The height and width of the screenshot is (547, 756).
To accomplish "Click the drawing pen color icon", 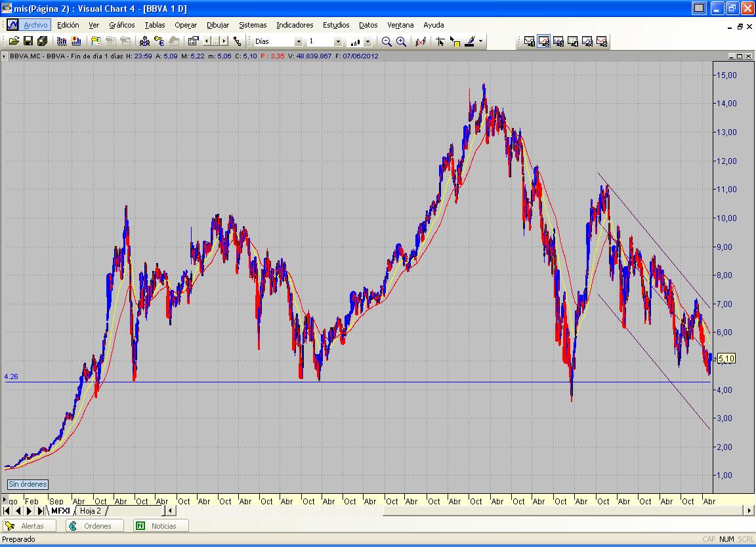I will [470, 41].
